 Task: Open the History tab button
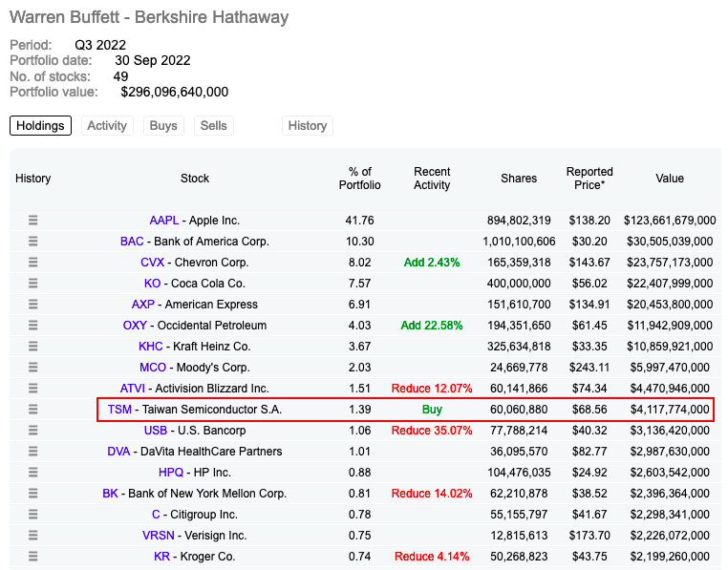click(x=308, y=126)
